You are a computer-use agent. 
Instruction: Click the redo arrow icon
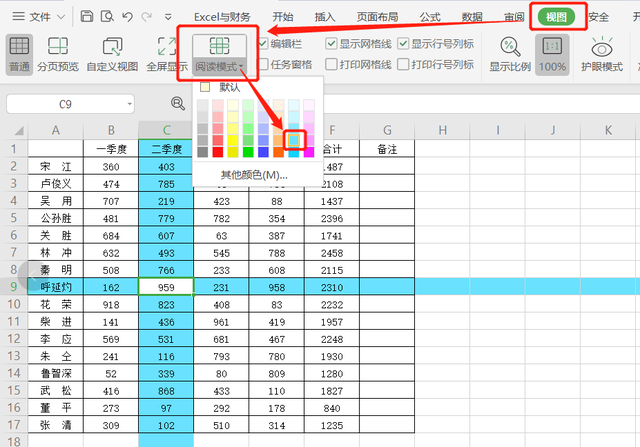tap(146, 16)
